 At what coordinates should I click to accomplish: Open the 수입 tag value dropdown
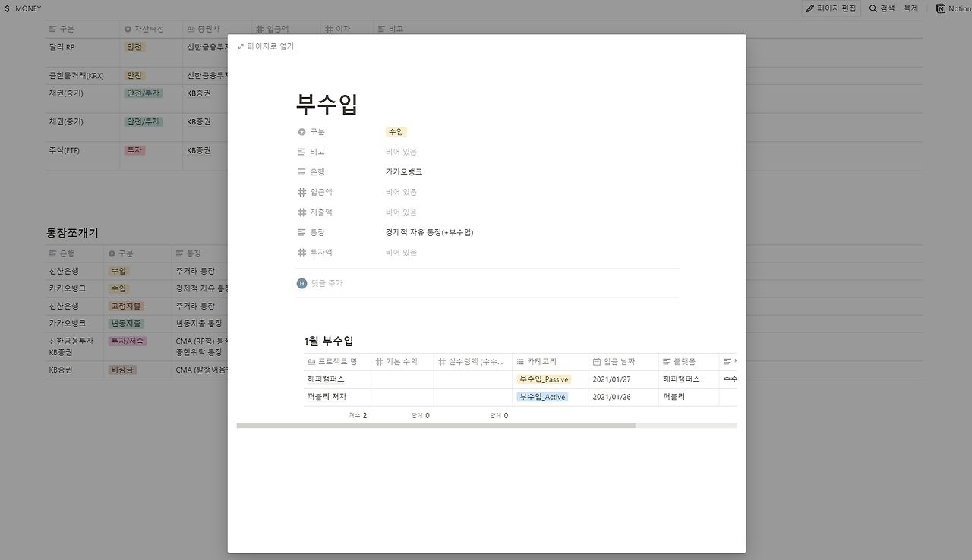point(396,132)
